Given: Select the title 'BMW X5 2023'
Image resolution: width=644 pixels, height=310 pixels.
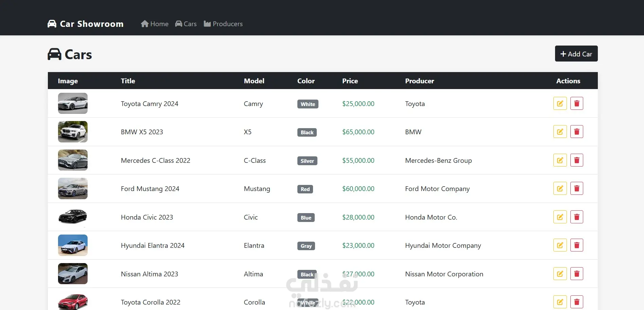Looking at the screenshot, I should click(142, 132).
